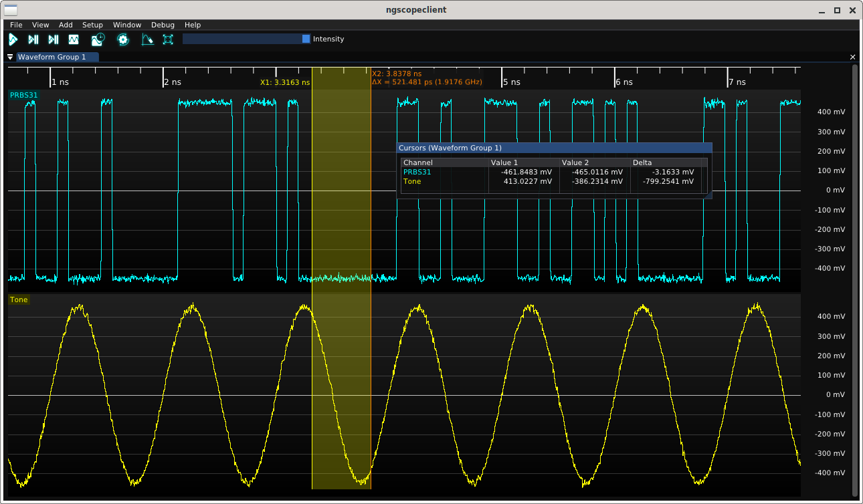Click the -799.2541 mV delta cell
Image resolution: width=863 pixels, height=504 pixels.
668,181
